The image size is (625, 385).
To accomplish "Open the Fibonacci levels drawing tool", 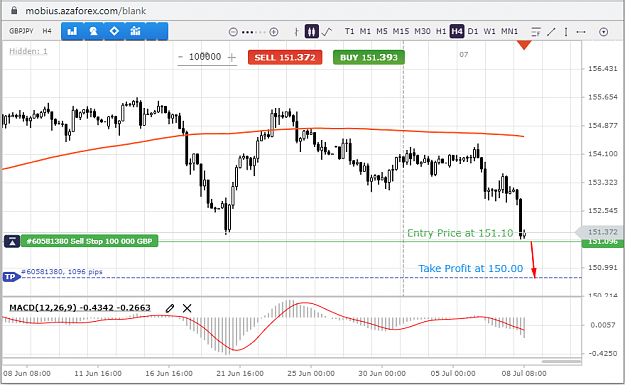I will pos(536,31).
